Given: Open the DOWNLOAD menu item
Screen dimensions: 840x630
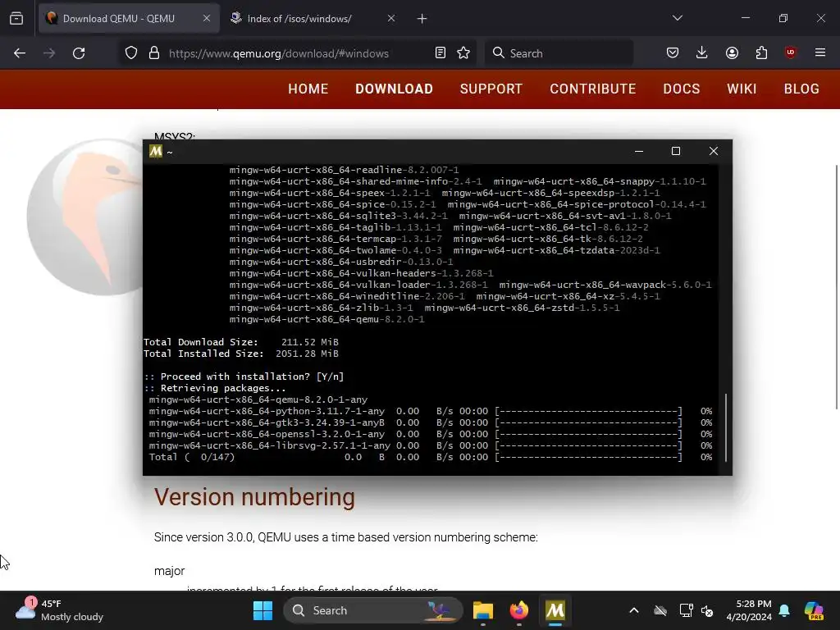Looking at the screenshot, I should click(395, 89).
